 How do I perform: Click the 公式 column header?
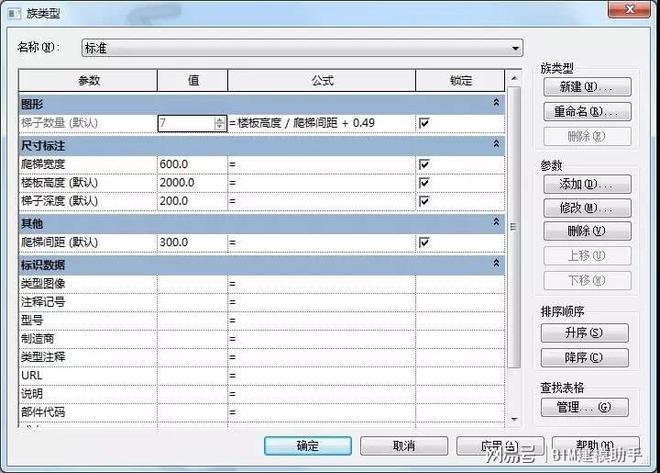(322, 80)
